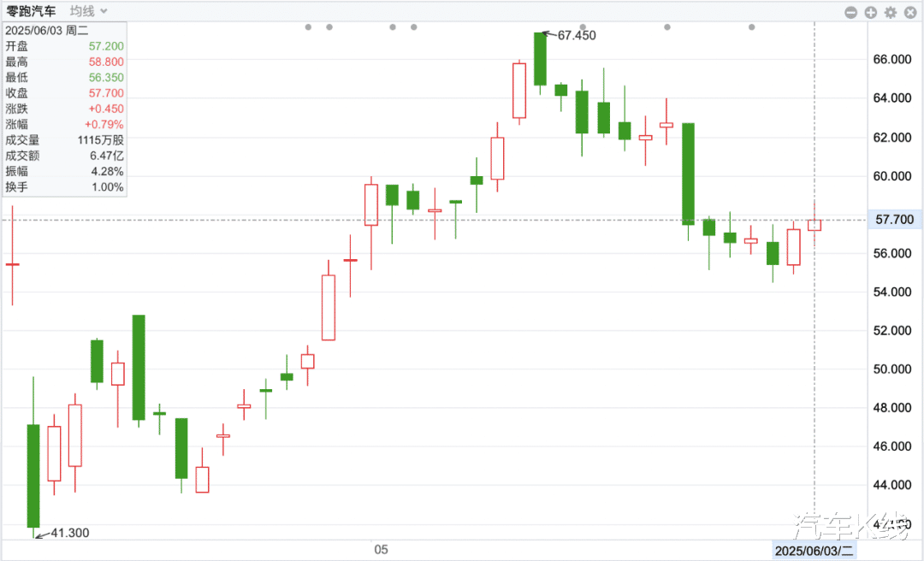Click the leftmost gray event dot
The image size is (924, 561).
[308, 27]
